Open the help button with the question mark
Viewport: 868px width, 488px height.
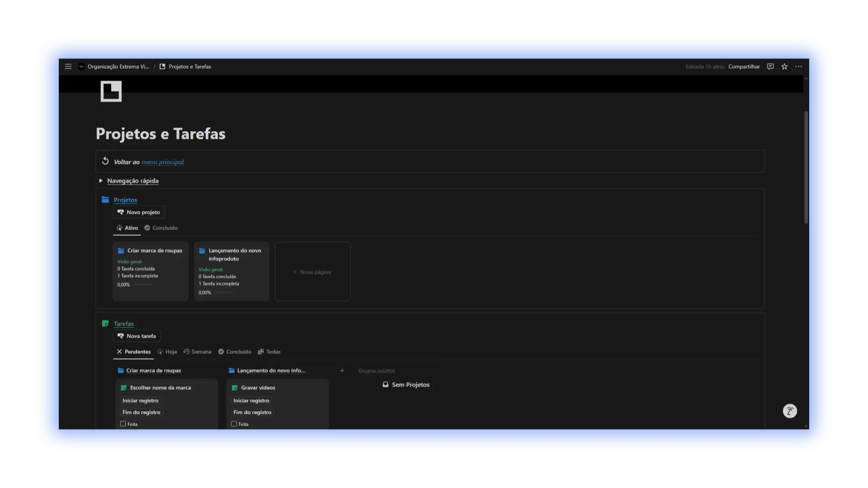pyautogui.click(x=790, y=411)
